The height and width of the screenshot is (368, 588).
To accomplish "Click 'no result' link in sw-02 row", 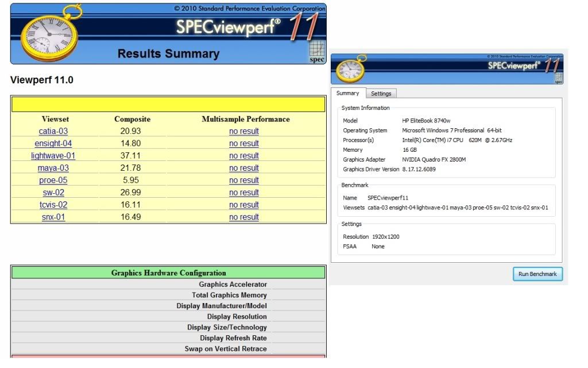I will [x=244, y=193].
